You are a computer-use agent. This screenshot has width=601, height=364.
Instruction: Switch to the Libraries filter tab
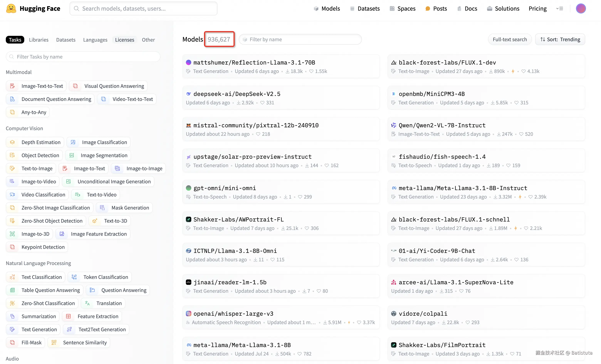click(x=39, y=40)
